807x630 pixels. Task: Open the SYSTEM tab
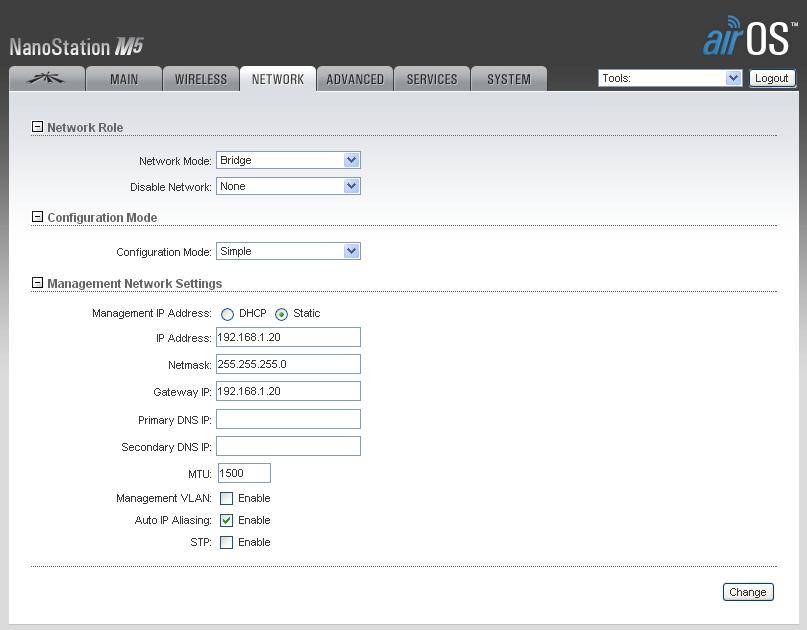(509, 79)
